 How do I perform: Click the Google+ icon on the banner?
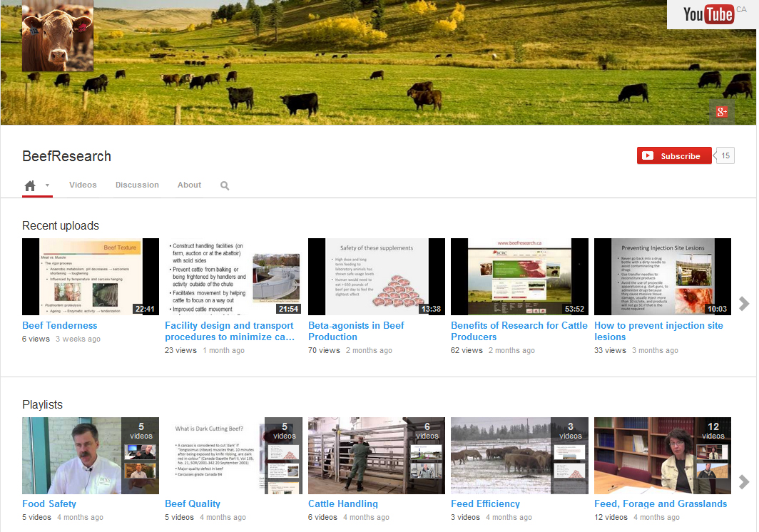coord(721,112)
